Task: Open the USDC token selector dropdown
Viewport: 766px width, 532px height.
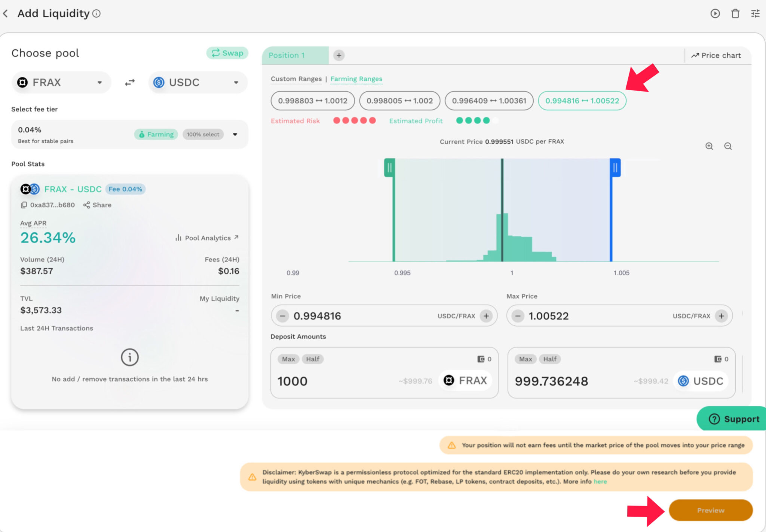Action: click(197, 82)
